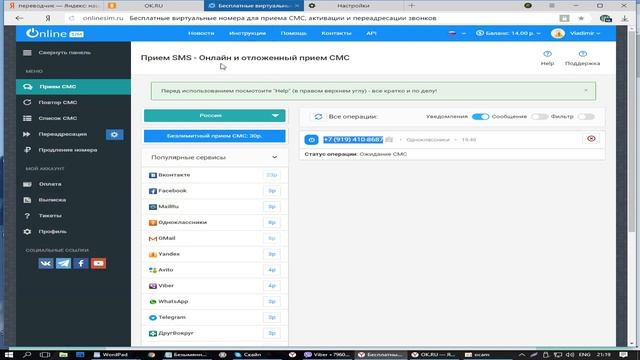
Task: Go to API in the top nav
Action: pyautogui.click(x=371, y=33)
